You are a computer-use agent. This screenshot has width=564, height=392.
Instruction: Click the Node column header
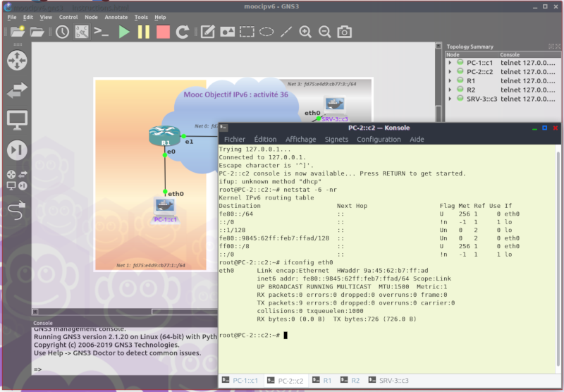[472, 55]
